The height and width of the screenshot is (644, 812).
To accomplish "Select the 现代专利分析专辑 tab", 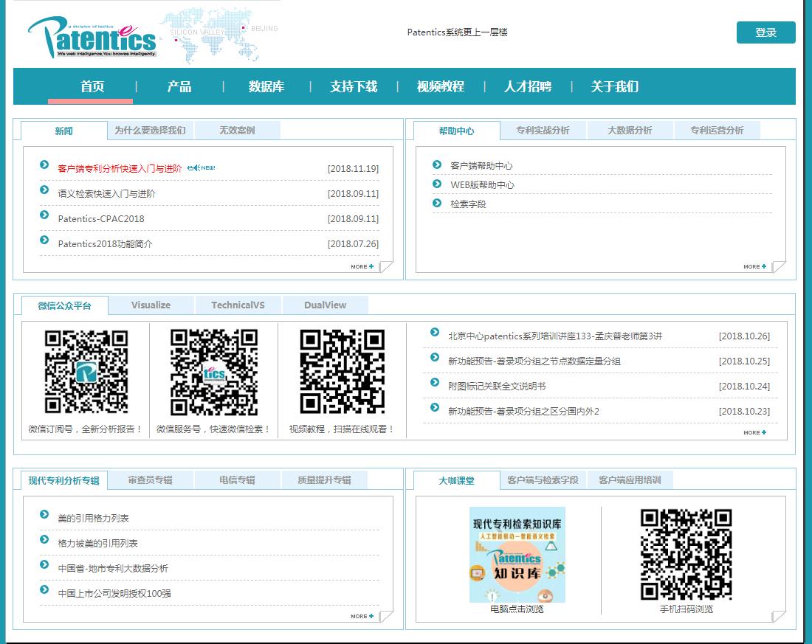I will [x=63, y=480].
